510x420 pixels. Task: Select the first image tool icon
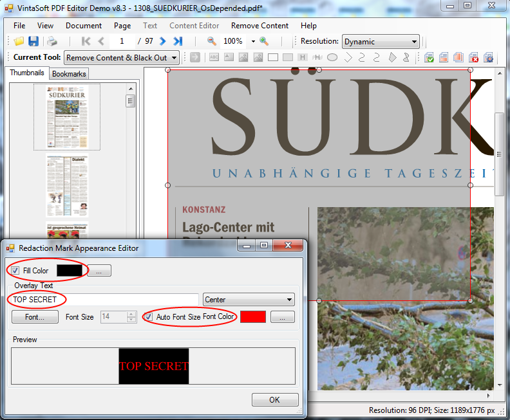[x=243, y=57]
